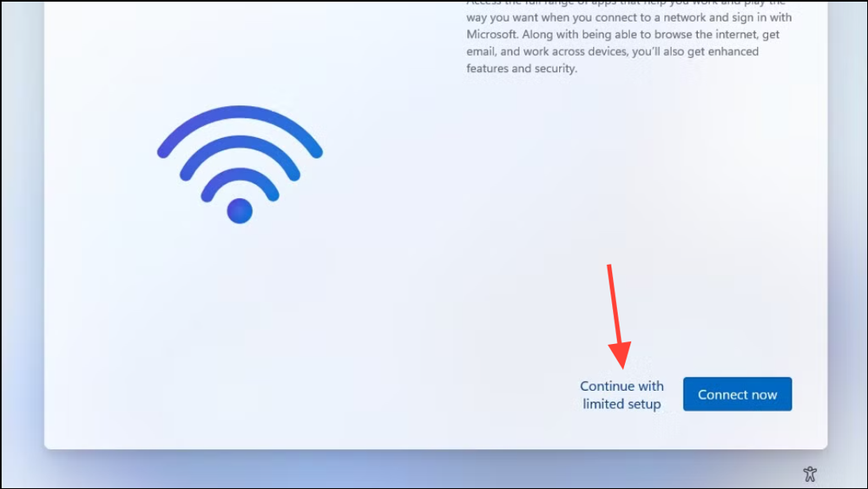Click the 'features and security.' text line
The height and width of the screenshot is (489, 868).
(522, 69)
